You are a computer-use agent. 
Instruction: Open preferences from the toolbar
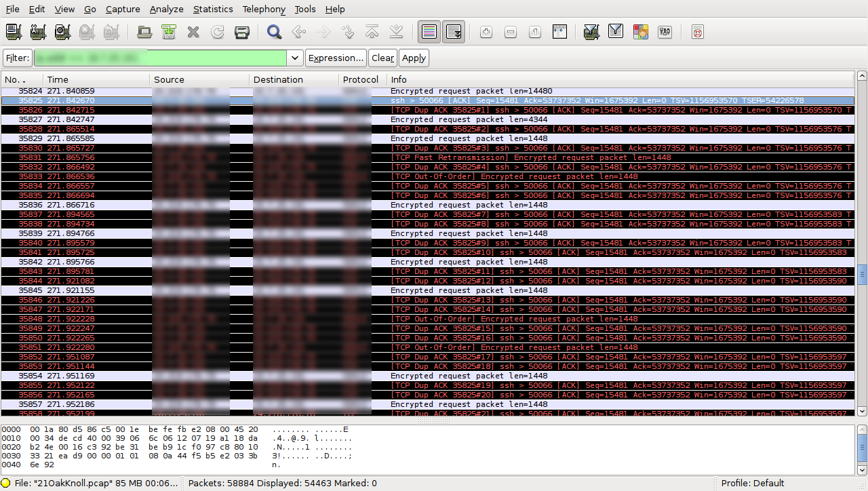[665, 32]
